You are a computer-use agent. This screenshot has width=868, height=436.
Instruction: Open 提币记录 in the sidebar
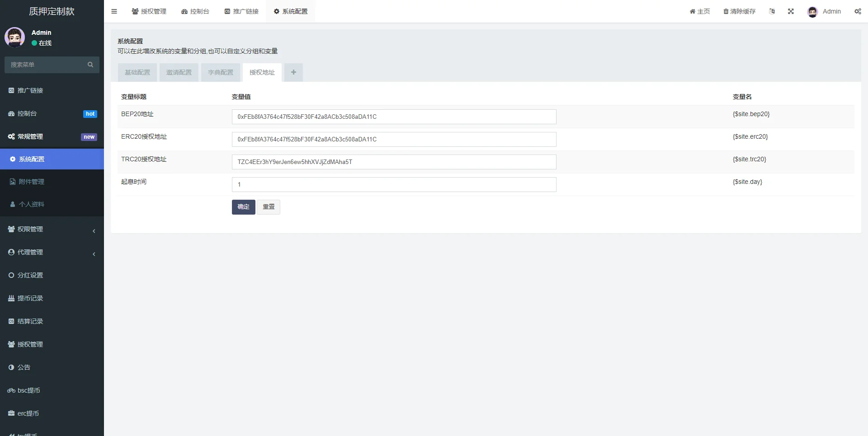[30, 298]
